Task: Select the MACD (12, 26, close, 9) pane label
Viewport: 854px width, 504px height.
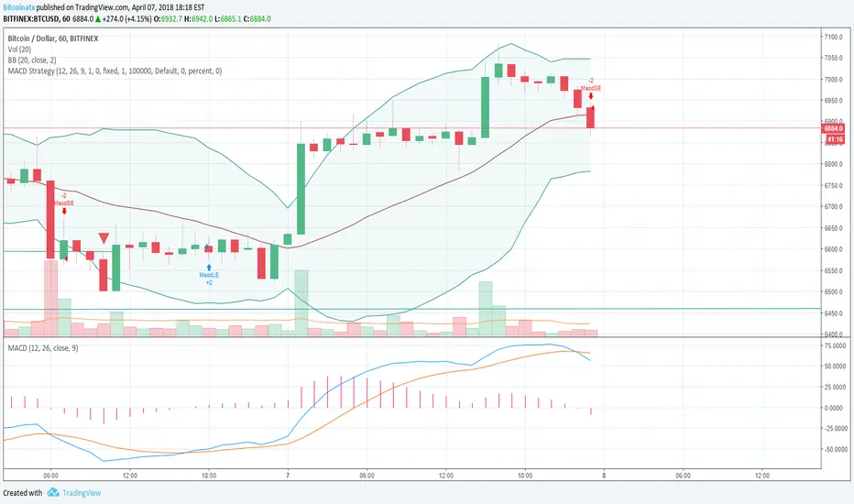Action: coord(43,347)
